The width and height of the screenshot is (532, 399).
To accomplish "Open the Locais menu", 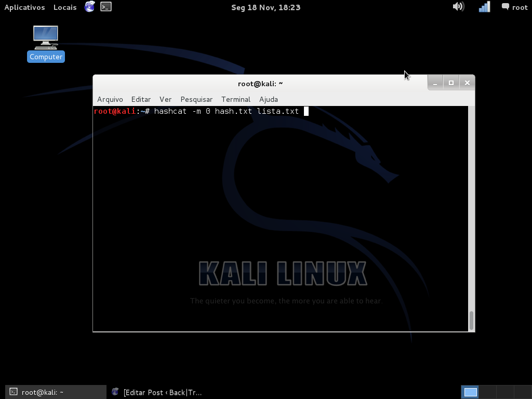I will pyautogui.click(x=65, y=7).
